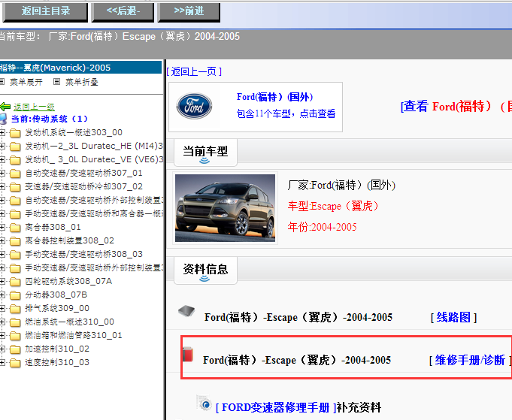This screenshot has width=512, height=420.
Task: Click folder icon of 变速器/变速驱动桥冷却307_02
Action: tap(15, 187)
